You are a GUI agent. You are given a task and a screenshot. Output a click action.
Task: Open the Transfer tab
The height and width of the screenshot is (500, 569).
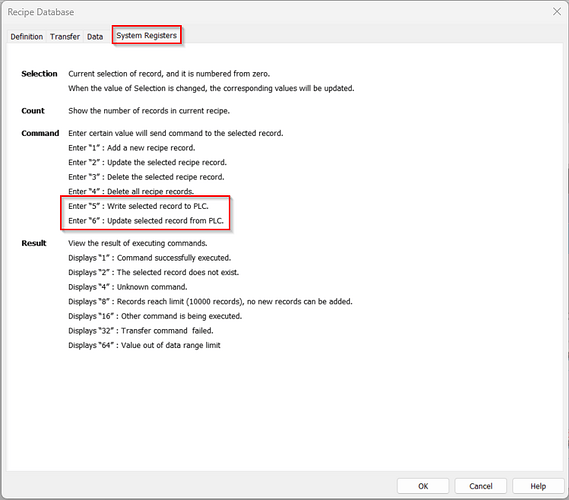[x=65, y=37]
